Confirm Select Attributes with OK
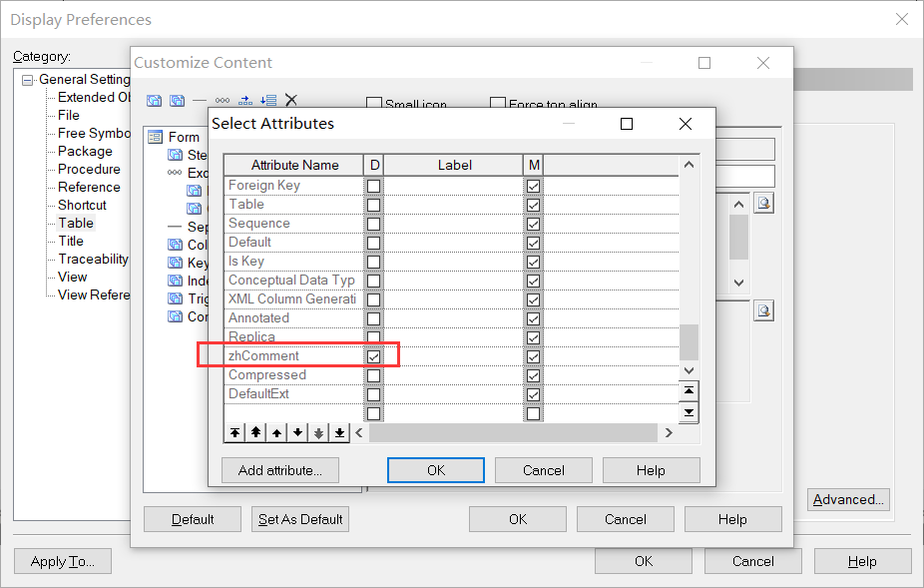 coord(436,470)
